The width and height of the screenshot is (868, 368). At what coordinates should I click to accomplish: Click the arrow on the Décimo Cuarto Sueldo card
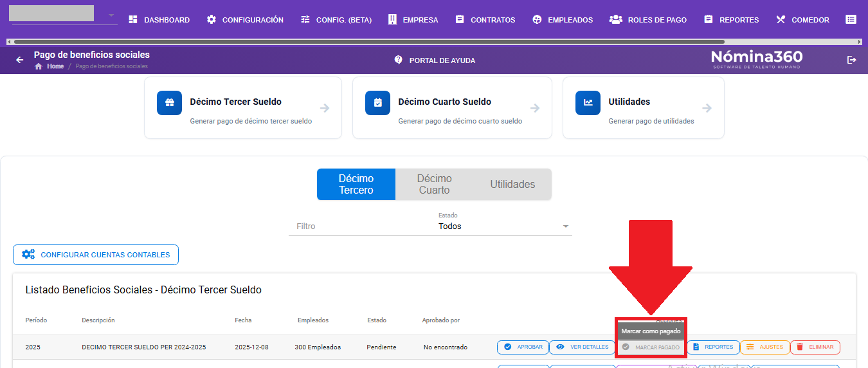tap(535, 108)
